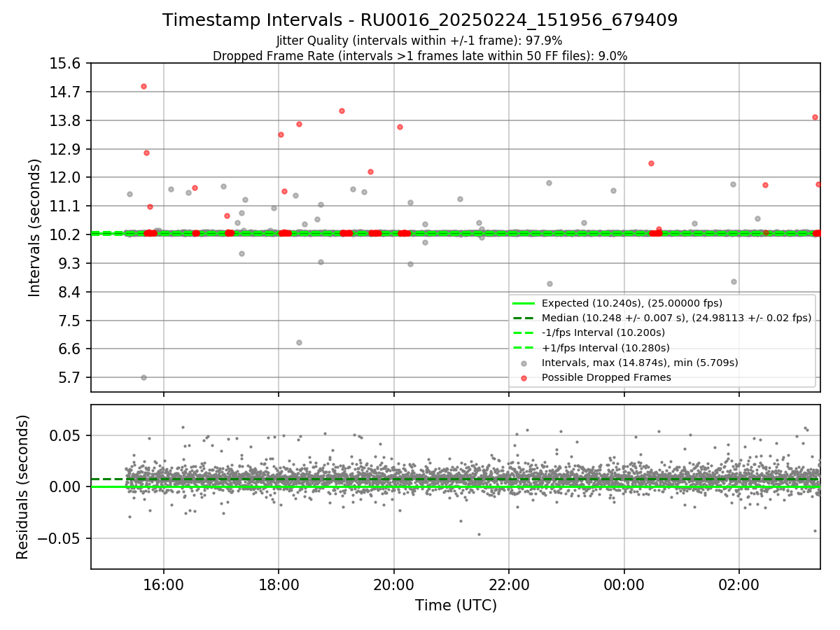Viewport: 840px width, 630px height.
Task: Click the 02:00 time tick label
Action: click(x=739, y=585)
